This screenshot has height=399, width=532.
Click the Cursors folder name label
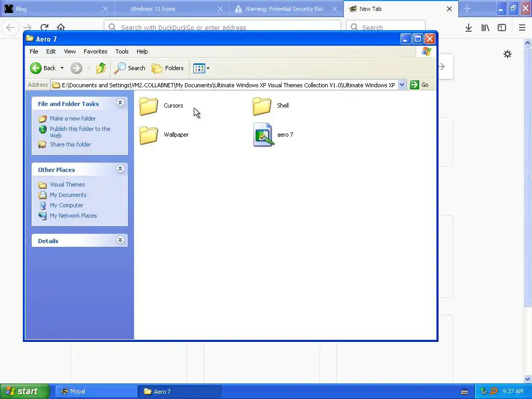point(174,105)
